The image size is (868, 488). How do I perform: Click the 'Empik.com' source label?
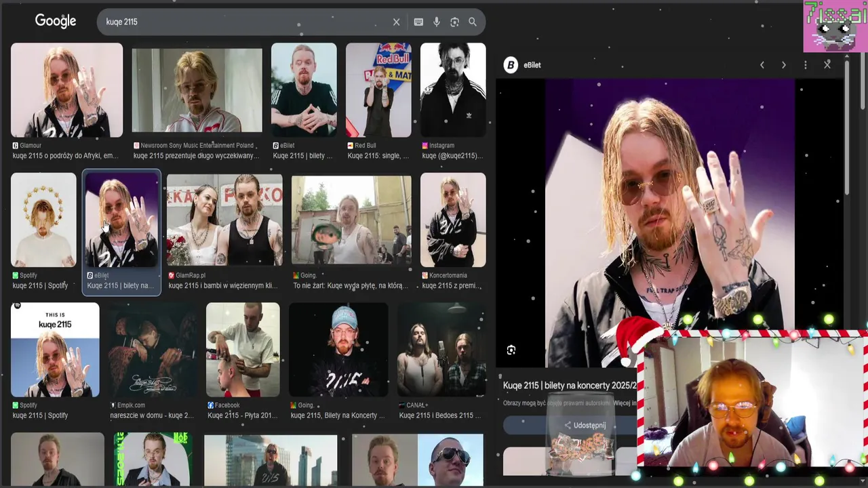click(131, 405)
